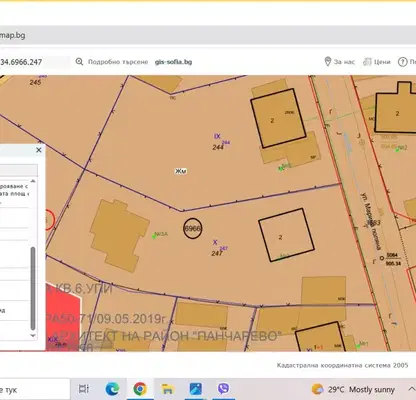Select the circled 6966 marker on map
The height and width of the screenshot is (400, 416).
[x=192, y=228]
